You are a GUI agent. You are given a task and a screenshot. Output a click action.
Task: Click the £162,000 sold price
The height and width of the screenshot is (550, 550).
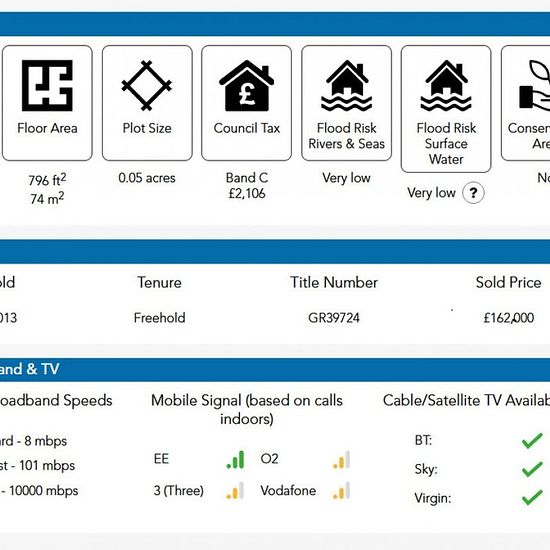tap(509, 318)
